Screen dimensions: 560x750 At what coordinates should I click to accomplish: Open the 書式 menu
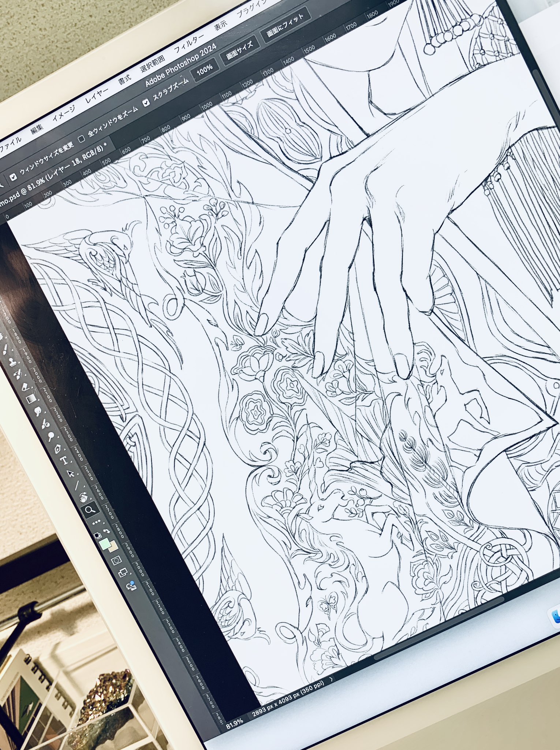(124, 79)
